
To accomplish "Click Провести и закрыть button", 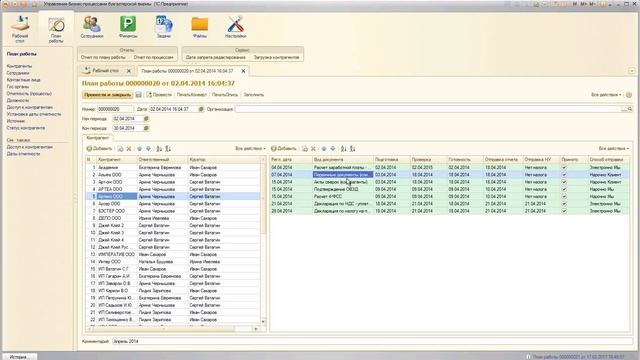I will tap(107, 95).
